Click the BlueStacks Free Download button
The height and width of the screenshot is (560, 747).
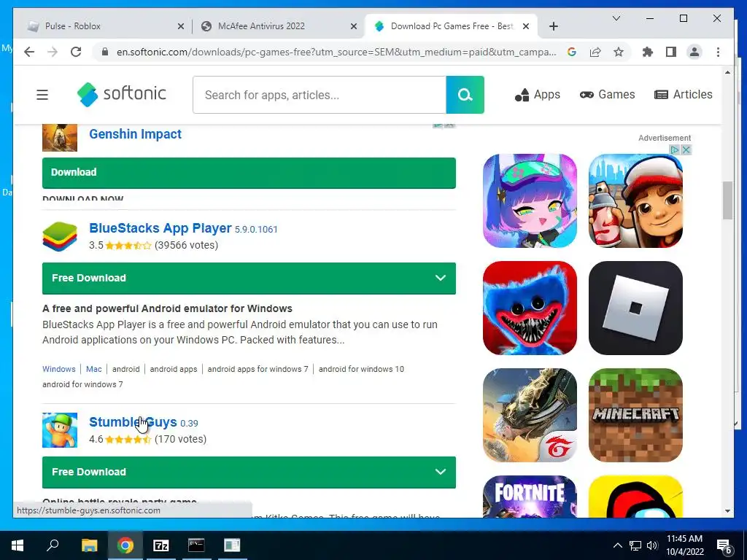click(249, 278)
